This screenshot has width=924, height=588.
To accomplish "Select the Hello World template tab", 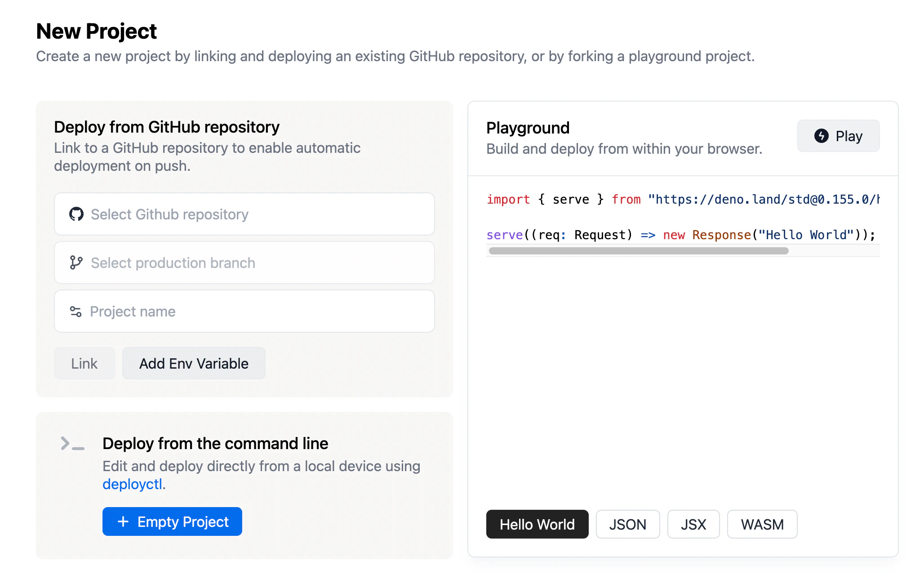I will pyautogui.click(x=537, y=524).
